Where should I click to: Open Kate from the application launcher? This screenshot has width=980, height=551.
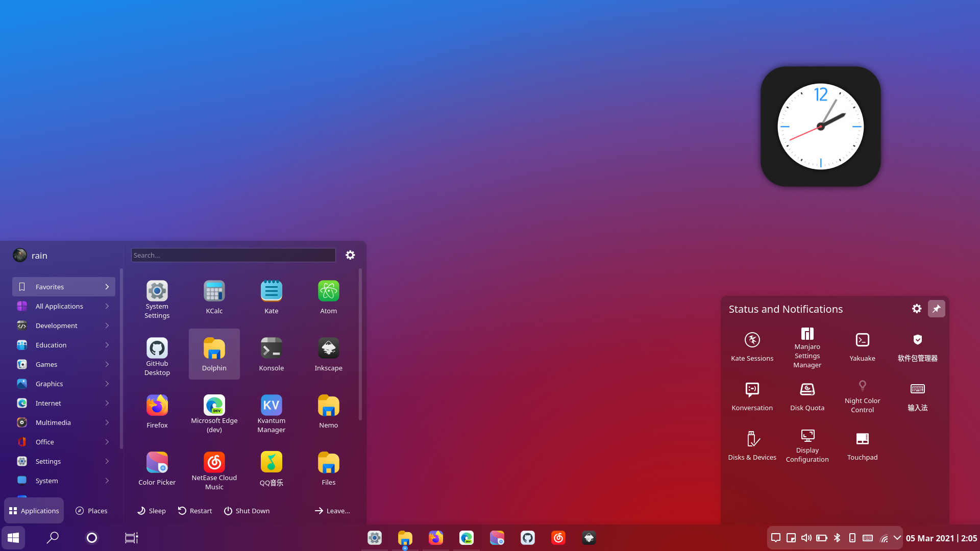tap(271, 297)
